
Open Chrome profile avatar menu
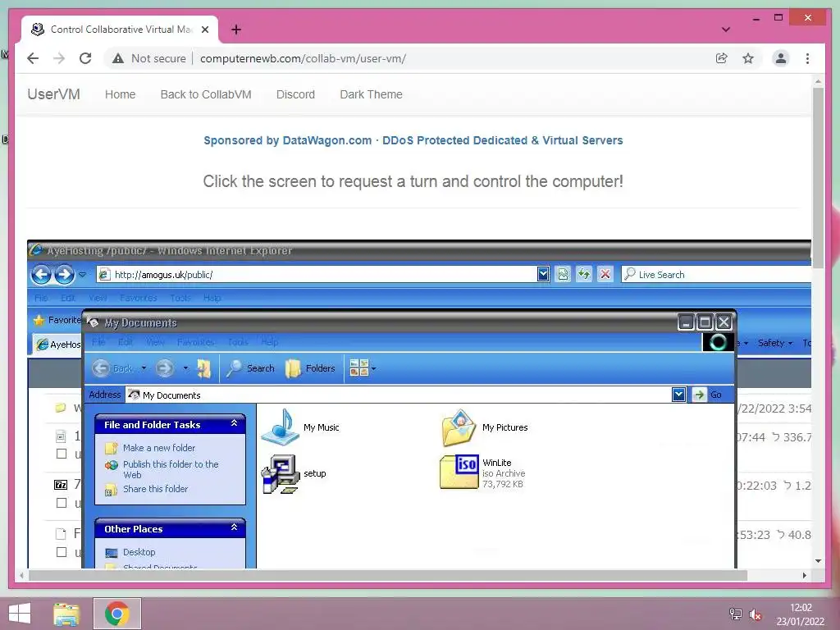781,58
